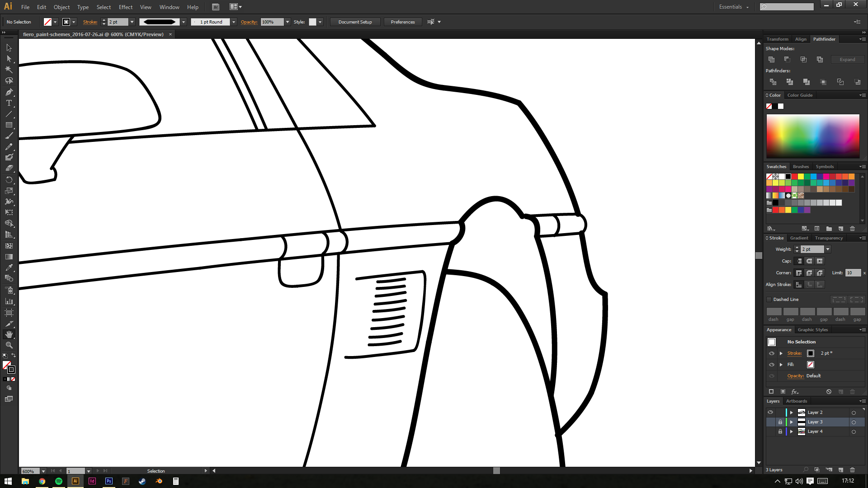Toggle the lock on Layer 3
The width and height of the screenshot is (868, 488).
(x=780, y=422)
